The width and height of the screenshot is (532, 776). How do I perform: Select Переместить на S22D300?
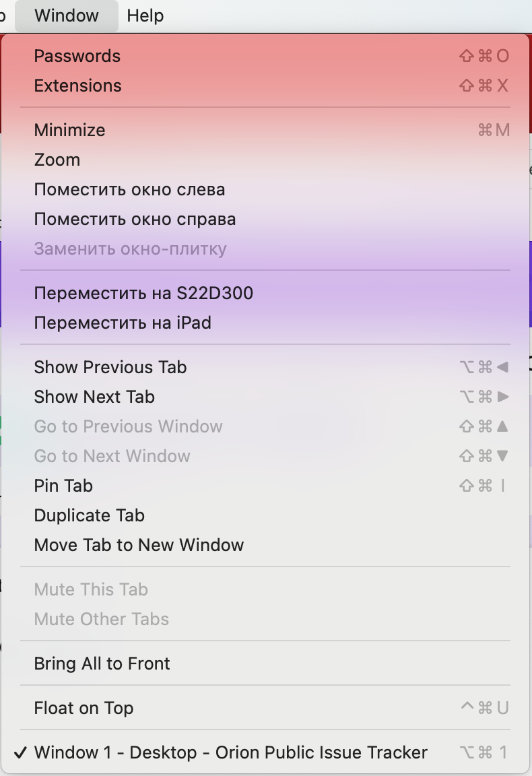(x=143, y=293)
